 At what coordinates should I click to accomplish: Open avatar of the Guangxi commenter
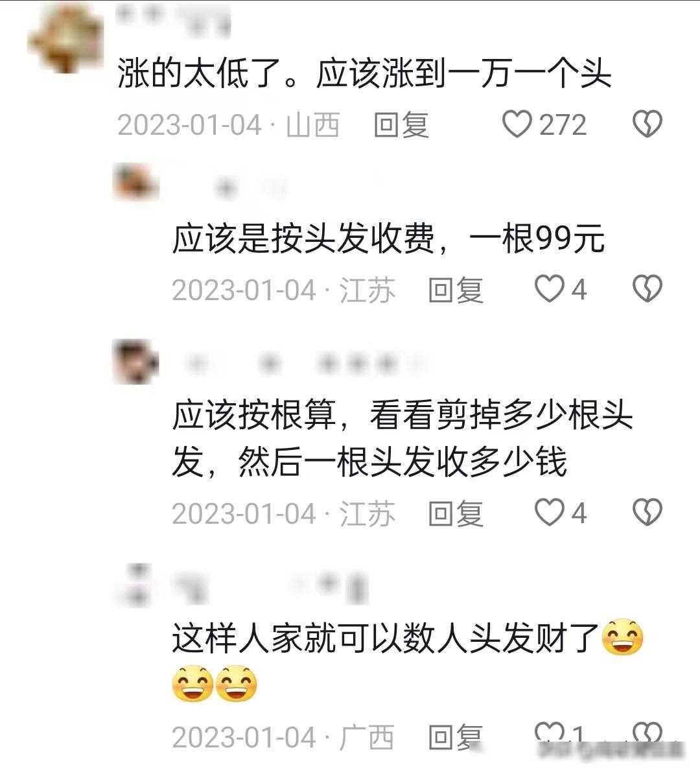(136, 585)
